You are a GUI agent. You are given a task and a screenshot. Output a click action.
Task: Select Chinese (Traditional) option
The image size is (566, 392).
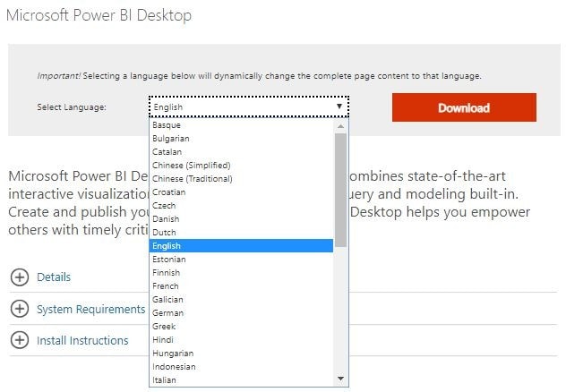241,178
